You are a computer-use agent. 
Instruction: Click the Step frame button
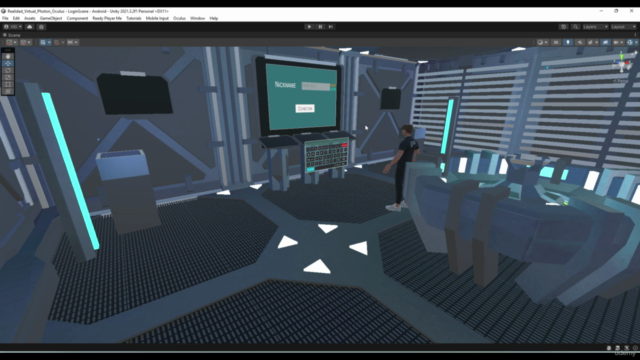coord(331,27)
